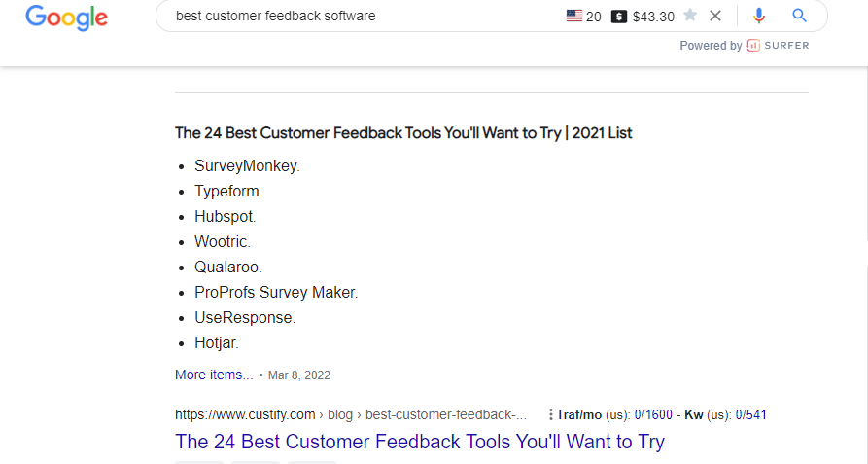
Task: Click the 0/541 keyword count link
Action: tap(750, 414)
